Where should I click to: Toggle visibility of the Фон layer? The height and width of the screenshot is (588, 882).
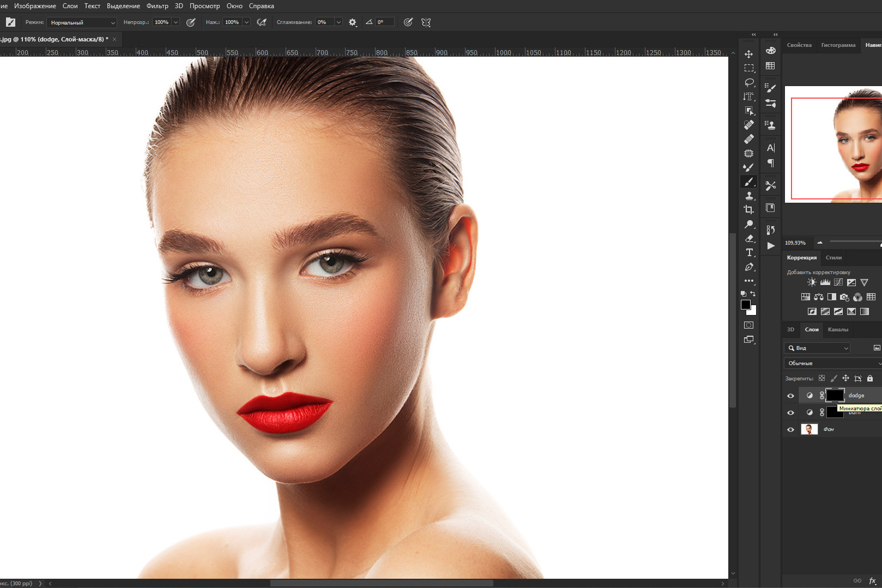click(790, 429)
